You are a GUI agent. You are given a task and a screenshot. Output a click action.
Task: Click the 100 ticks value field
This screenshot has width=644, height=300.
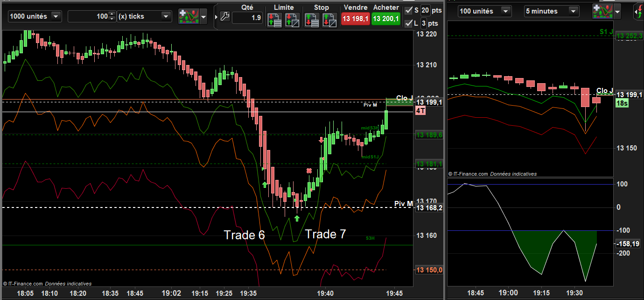(x=89, y=16)
